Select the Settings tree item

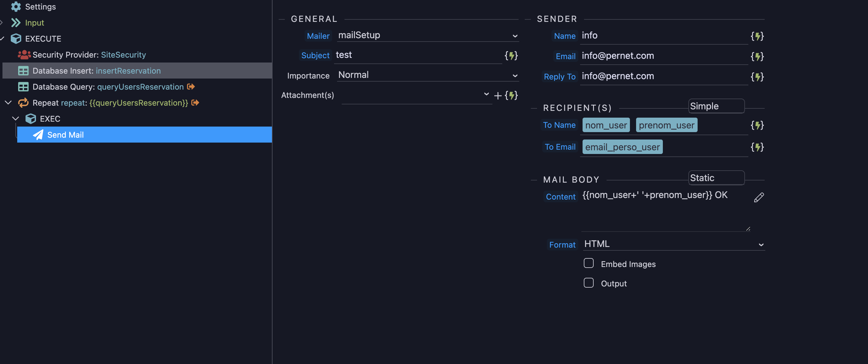(x=40, y=6)
